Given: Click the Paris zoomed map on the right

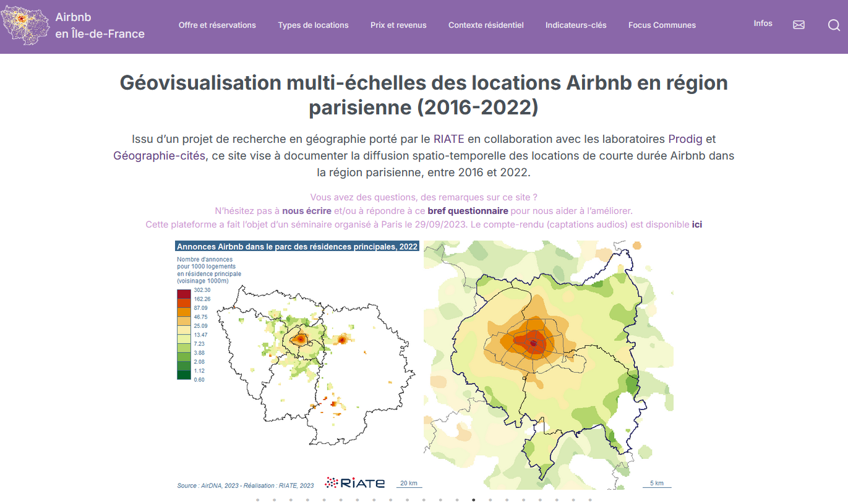Looking at the screenshot, I should point(549,365).
